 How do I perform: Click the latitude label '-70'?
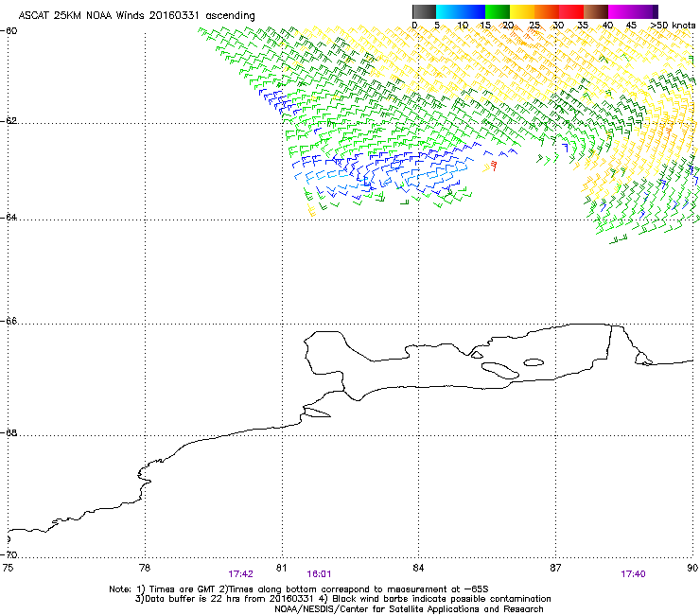9,554
